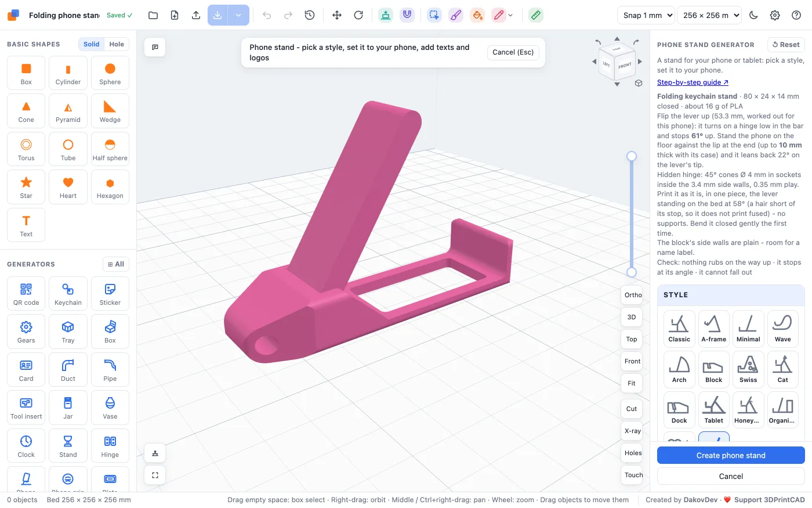Select the purple paintbrush tool
The image size is (812, 508).
tap(456, 15)
